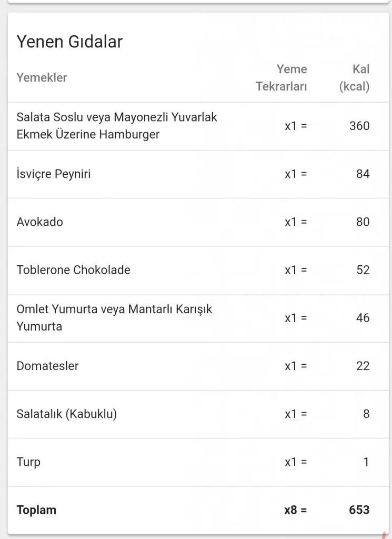
Task: Click the x1 repetition count for Avokado
Action: click(x=295, y=222)
